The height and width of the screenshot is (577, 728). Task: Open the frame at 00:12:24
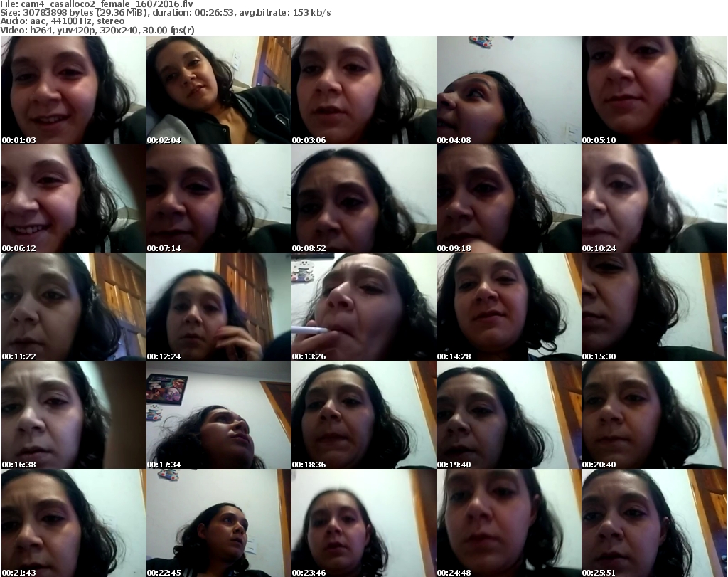(219, 307)
